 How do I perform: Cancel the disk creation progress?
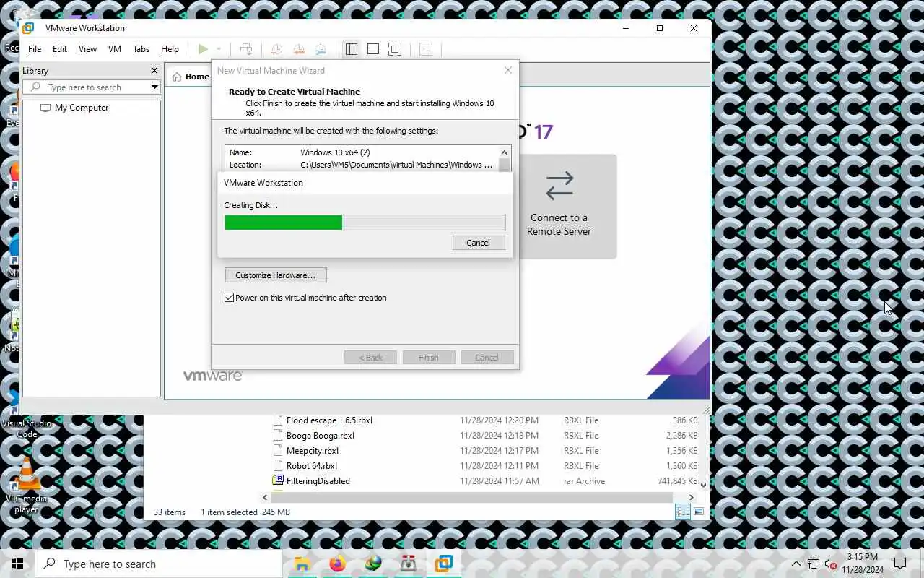pyautogui.click(x=479, y=243)
